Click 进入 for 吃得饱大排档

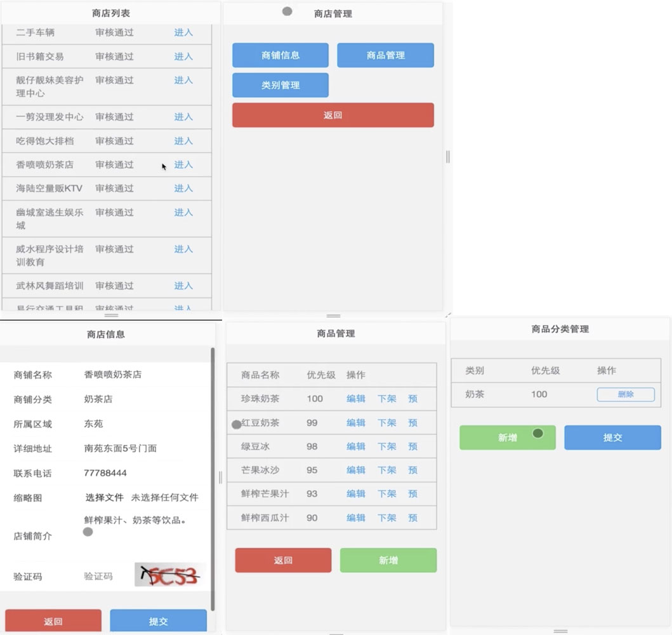click(183, 141)
